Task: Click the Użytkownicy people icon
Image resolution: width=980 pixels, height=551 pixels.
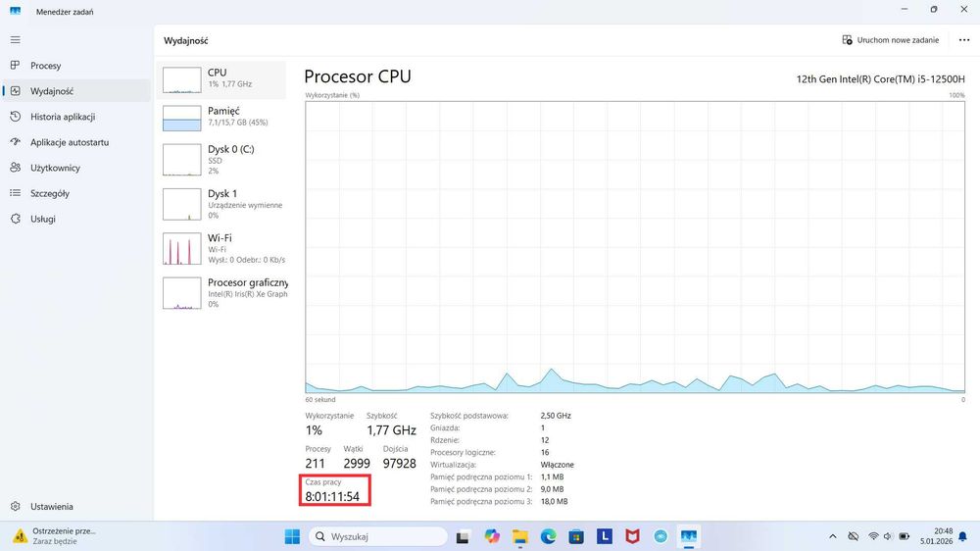Action: [x=16, y=168]
